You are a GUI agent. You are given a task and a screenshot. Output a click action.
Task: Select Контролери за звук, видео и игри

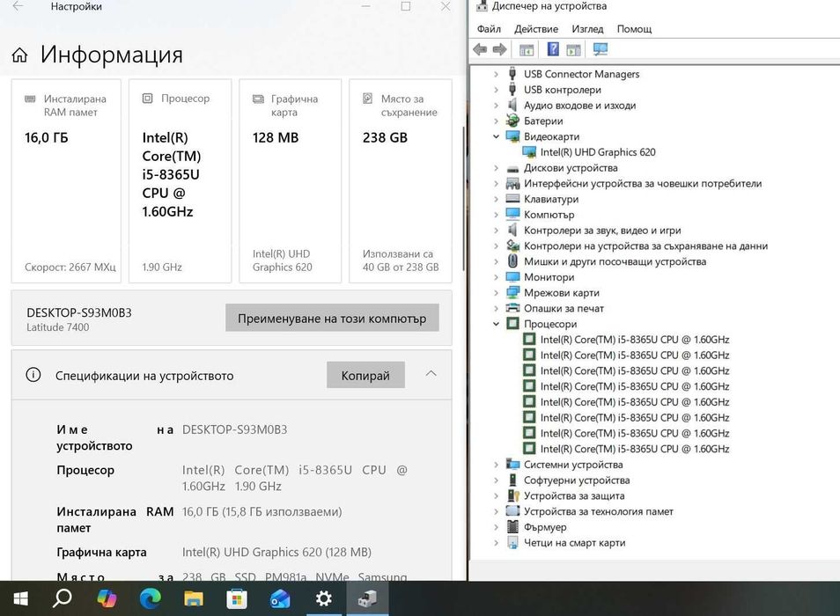click(x=602, y=231)
